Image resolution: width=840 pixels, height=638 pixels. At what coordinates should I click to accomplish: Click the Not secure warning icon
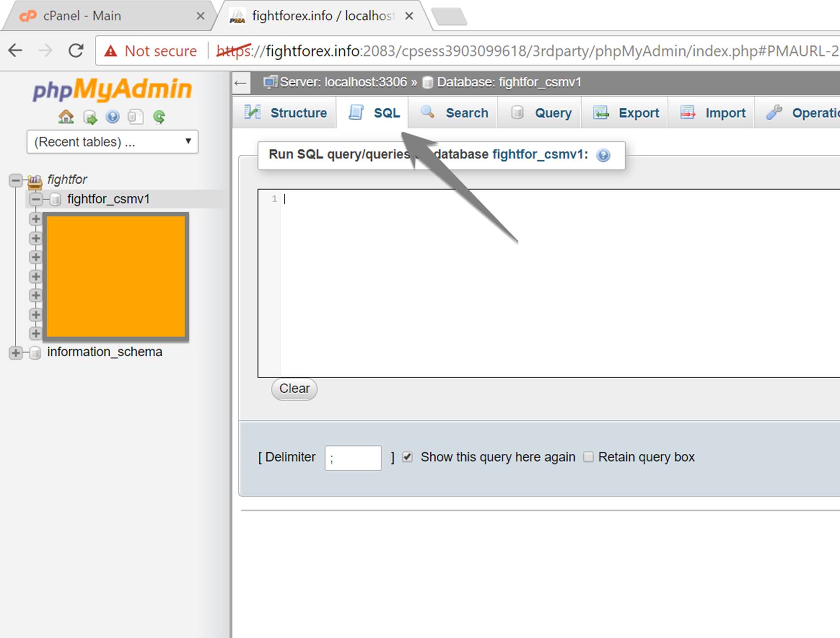[x=111, y=51]
